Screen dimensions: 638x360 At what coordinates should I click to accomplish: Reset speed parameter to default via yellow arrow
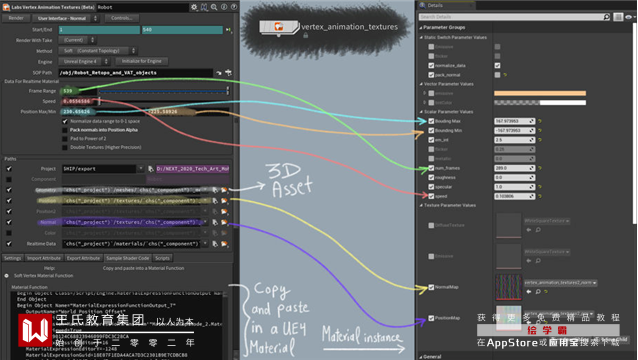pyautogui.click(x=540, y=196)
